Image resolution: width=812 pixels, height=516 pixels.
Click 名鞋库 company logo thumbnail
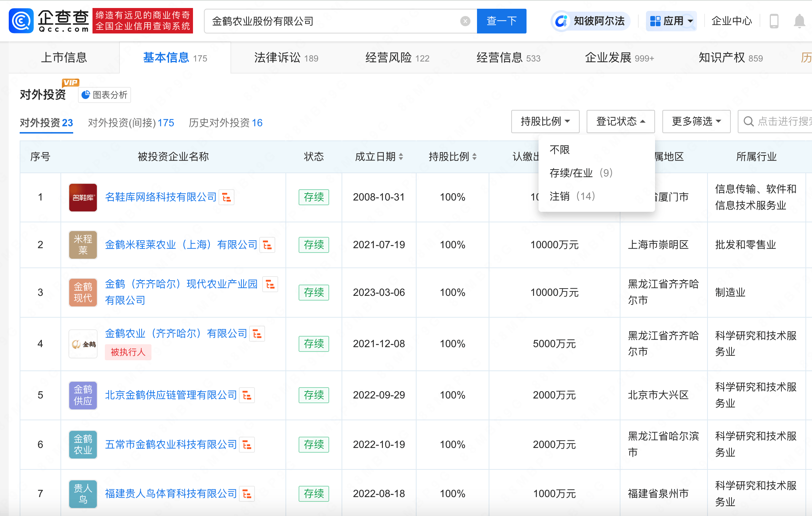(83, 197)
